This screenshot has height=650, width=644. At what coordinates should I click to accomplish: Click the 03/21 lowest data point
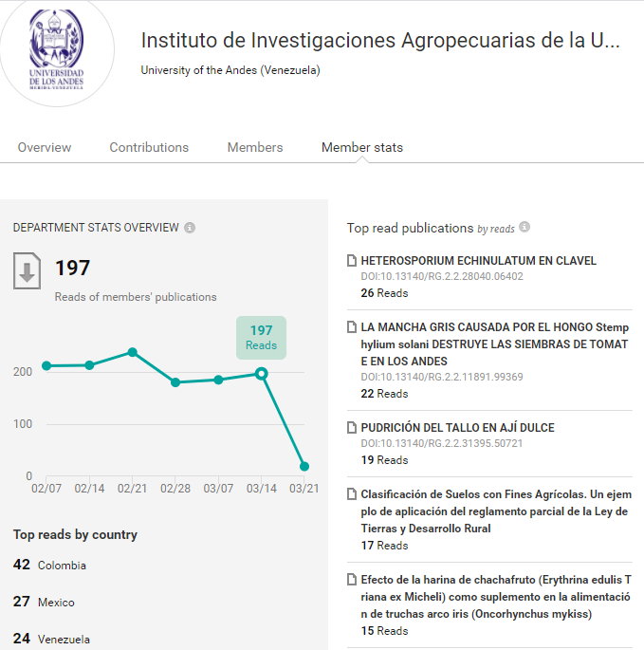tap(304, 466)
